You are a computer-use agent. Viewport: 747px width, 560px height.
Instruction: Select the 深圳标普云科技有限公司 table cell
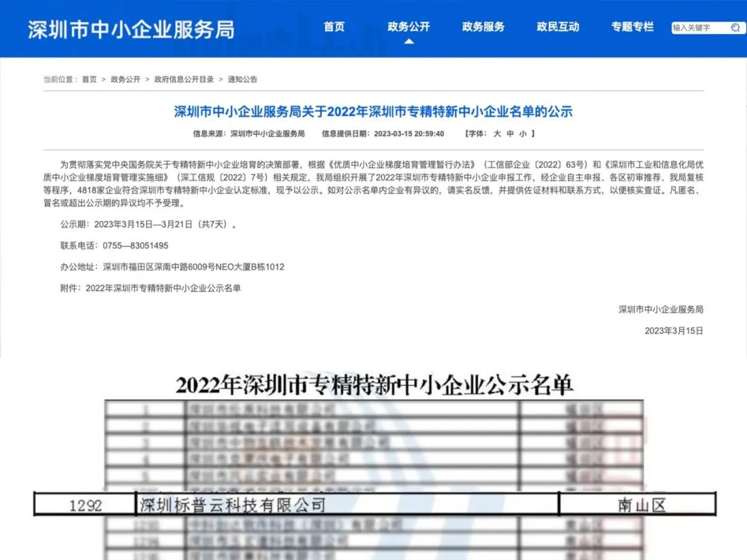pos(232,505)
